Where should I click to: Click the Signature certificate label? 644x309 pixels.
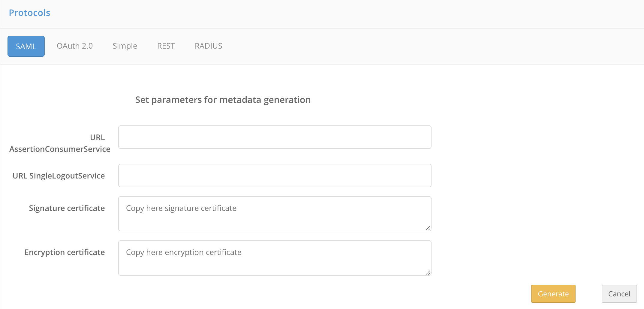(67, 208)
